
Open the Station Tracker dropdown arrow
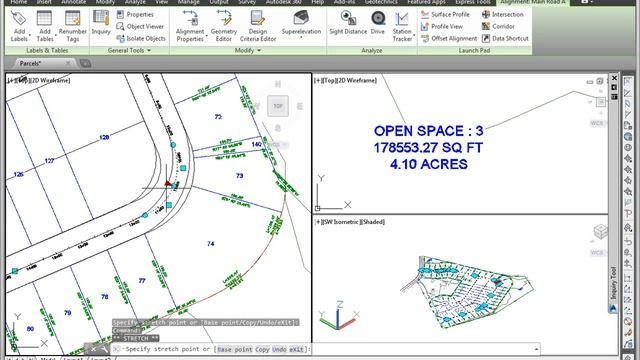click(x=414, y=36)
